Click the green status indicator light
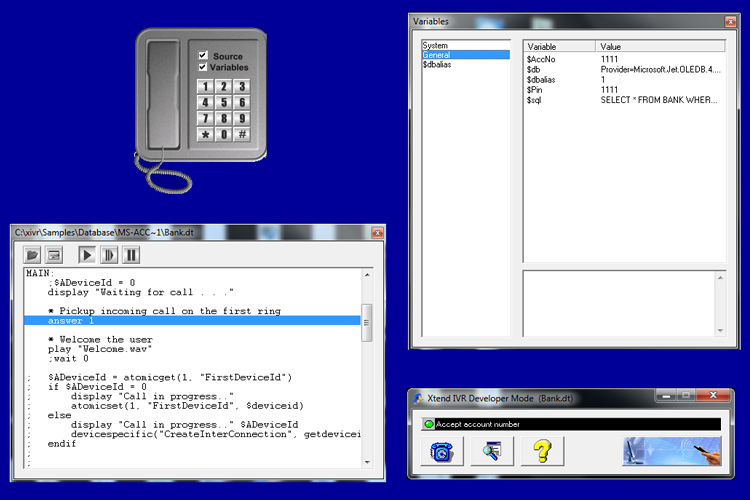 [x=429, y=424]
